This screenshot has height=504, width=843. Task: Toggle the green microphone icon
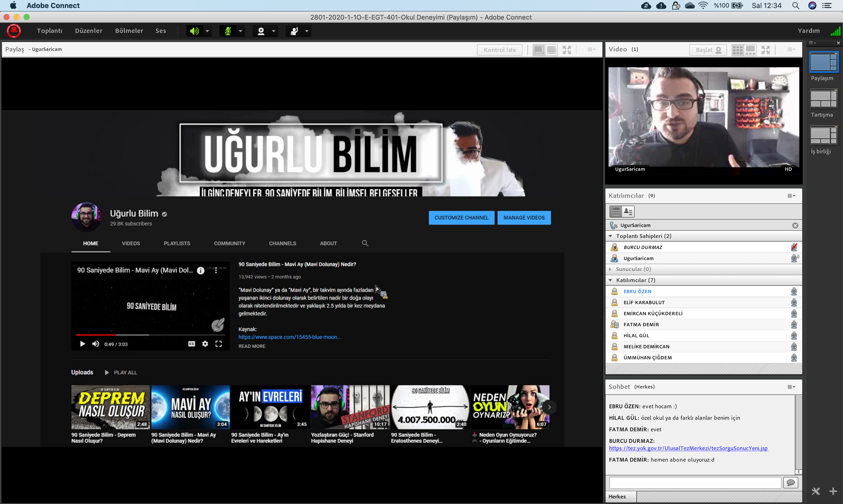point(228,31)
